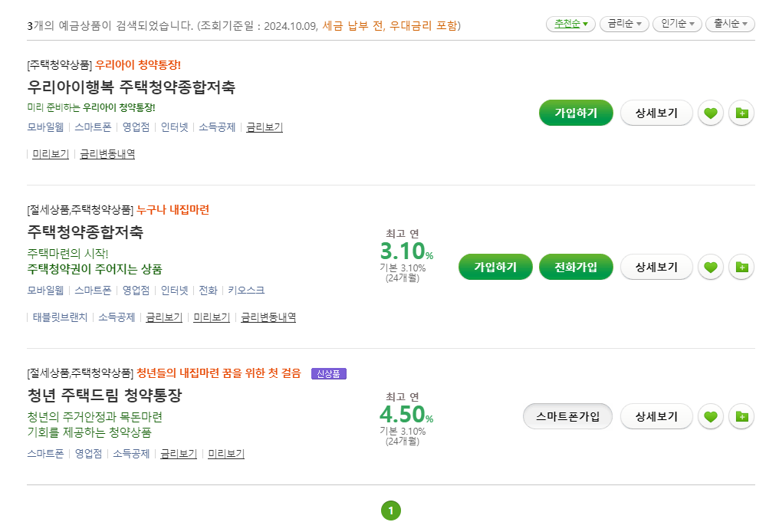
Task: Click 스마트폰가입 for 청년 주택드림 청약통장
Action: [567, 416]
